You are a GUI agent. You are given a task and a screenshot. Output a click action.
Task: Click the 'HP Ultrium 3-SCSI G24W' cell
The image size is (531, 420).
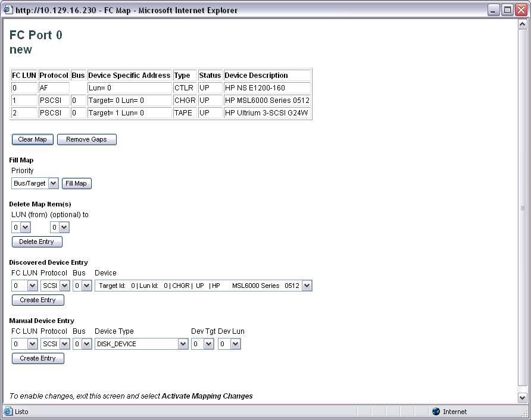coord(267,113)
